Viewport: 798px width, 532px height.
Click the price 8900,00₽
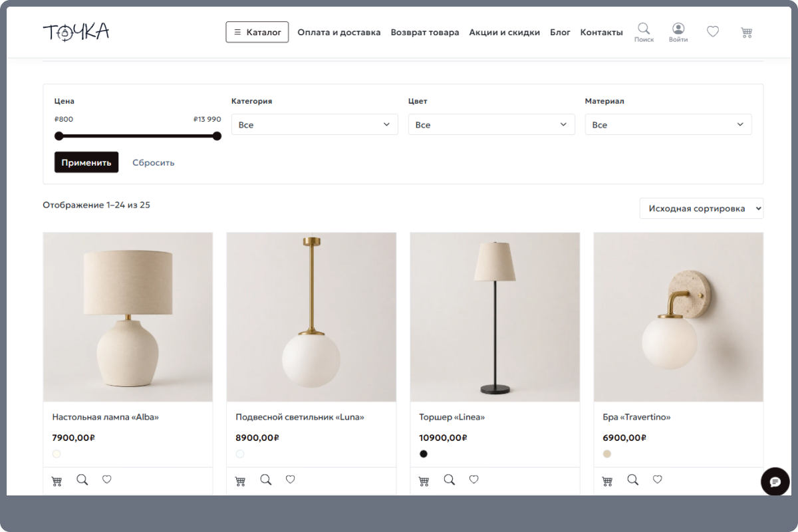(x=257, y=438)
